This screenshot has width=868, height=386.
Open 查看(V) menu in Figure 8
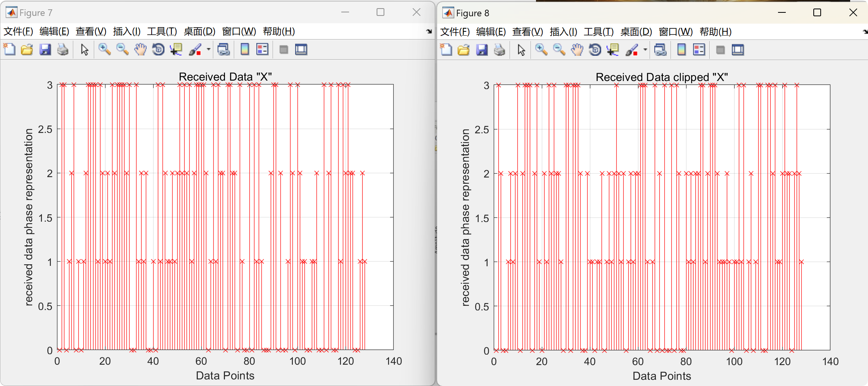527,32
